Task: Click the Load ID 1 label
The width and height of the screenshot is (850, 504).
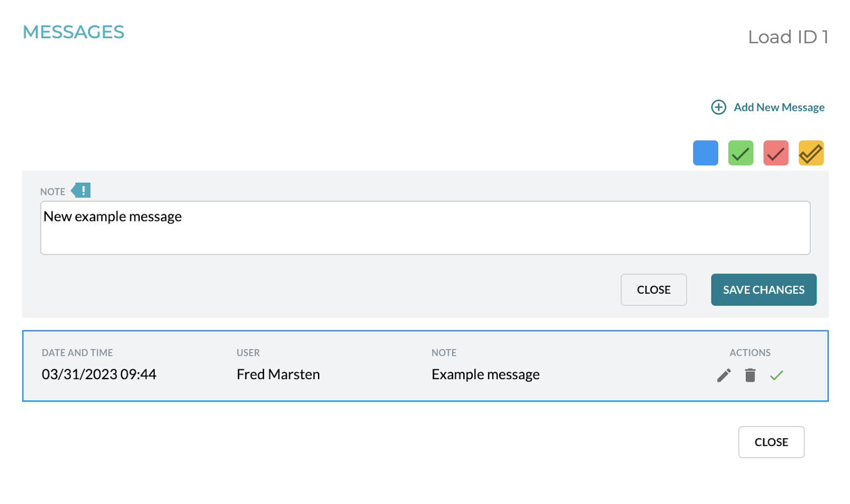Action: point(788,37)
